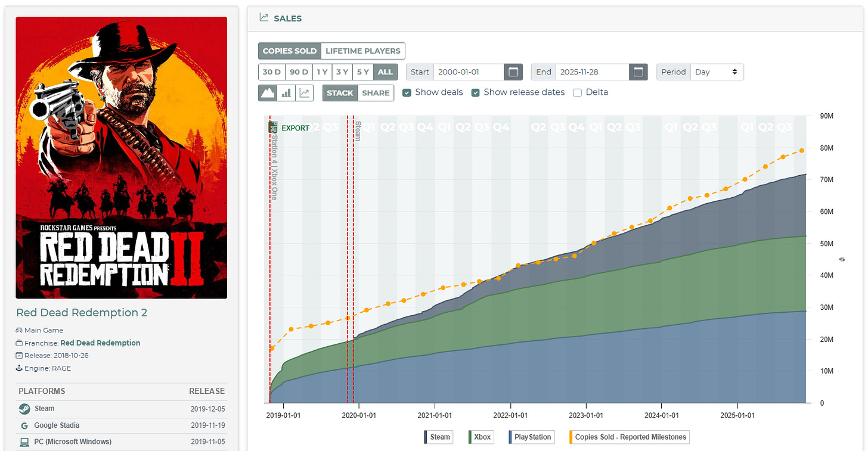Switch to the bar chart icon

pyautogui.click(x=286, y=93)
